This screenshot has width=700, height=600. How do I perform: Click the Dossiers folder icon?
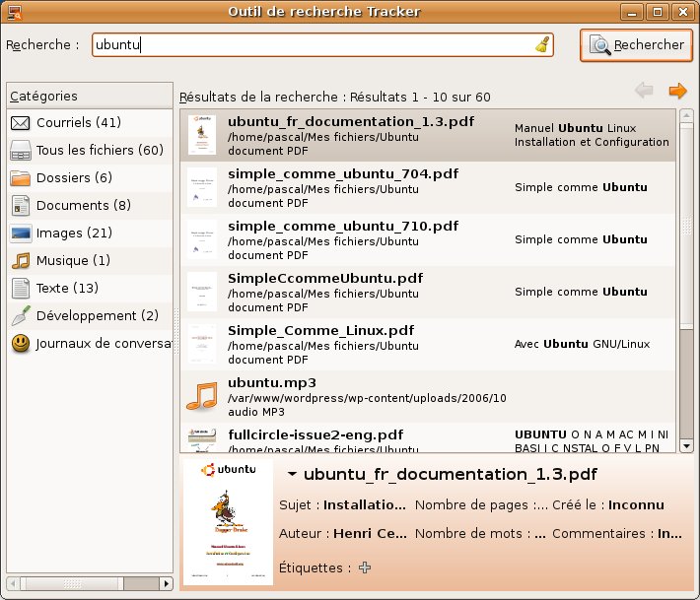tap(20, 178)
